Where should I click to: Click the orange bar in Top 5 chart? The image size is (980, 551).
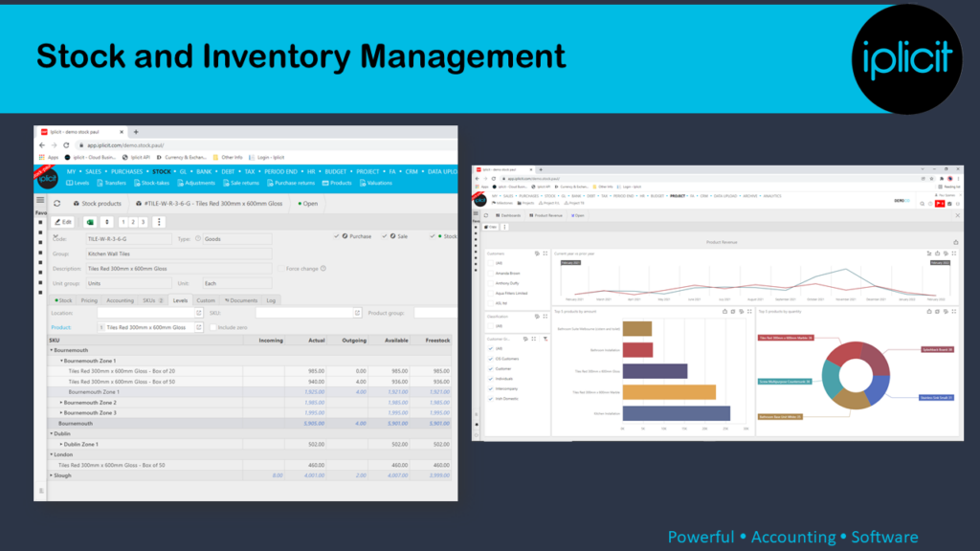[x=669, y=392]
